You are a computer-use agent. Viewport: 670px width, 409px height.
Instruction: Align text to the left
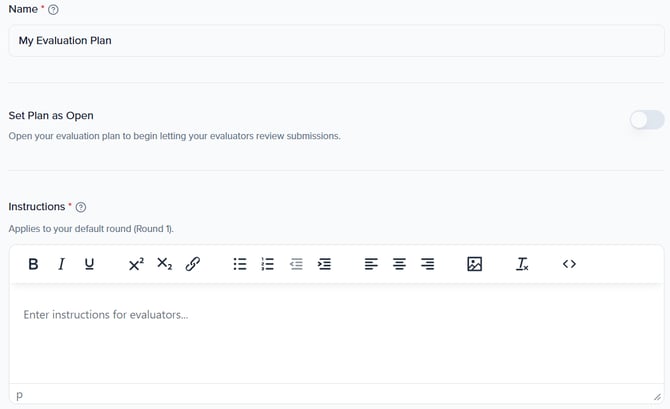click(371, 264)
